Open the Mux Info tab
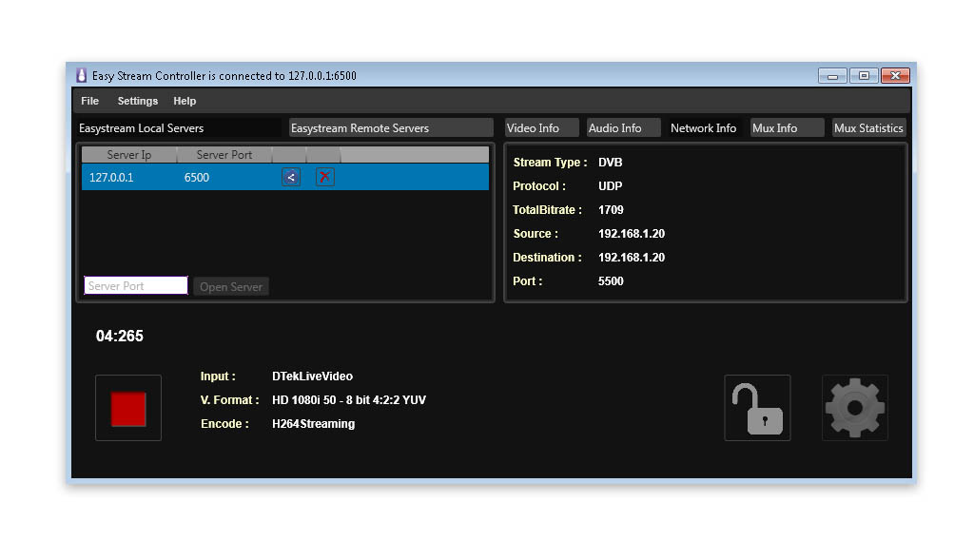 coord(787,128)
